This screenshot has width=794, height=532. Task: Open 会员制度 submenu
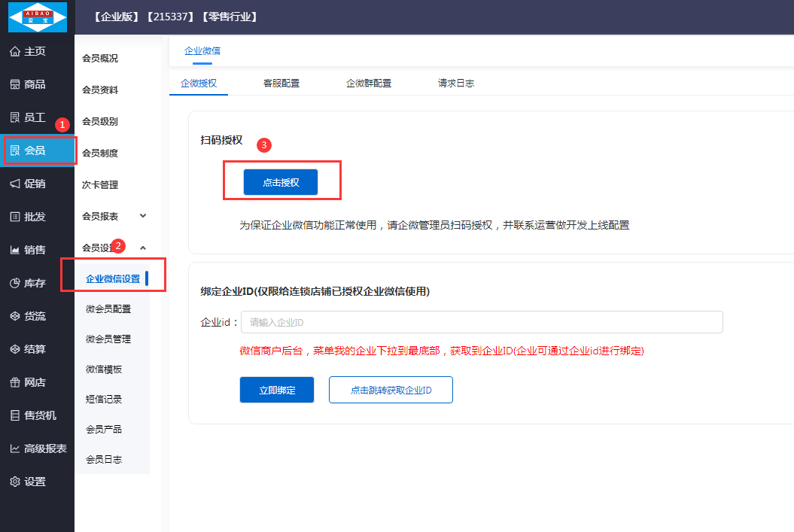point(100,153)
